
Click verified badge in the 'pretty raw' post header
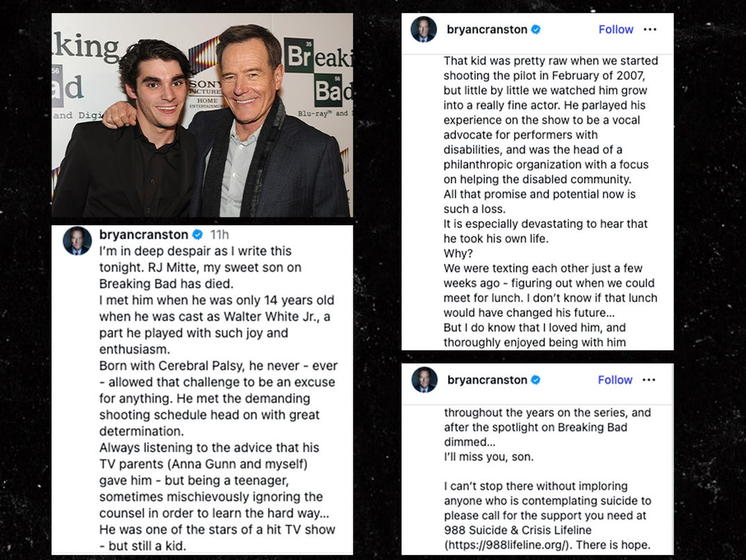[536, 29]
